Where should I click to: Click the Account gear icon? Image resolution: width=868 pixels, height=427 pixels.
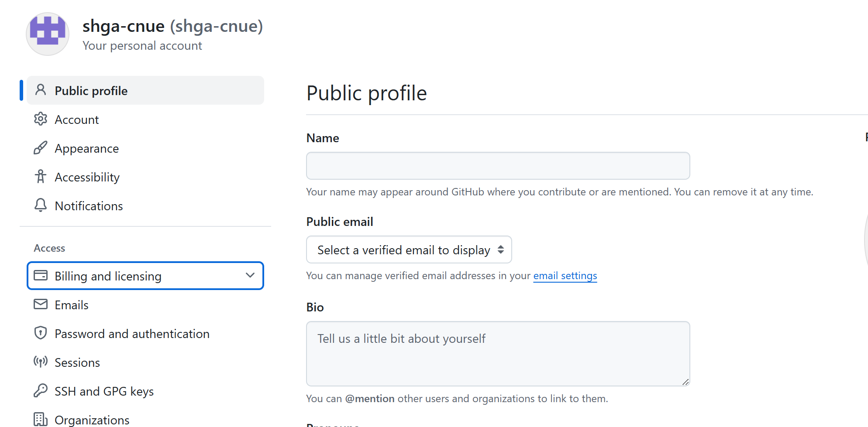(41, 119)
